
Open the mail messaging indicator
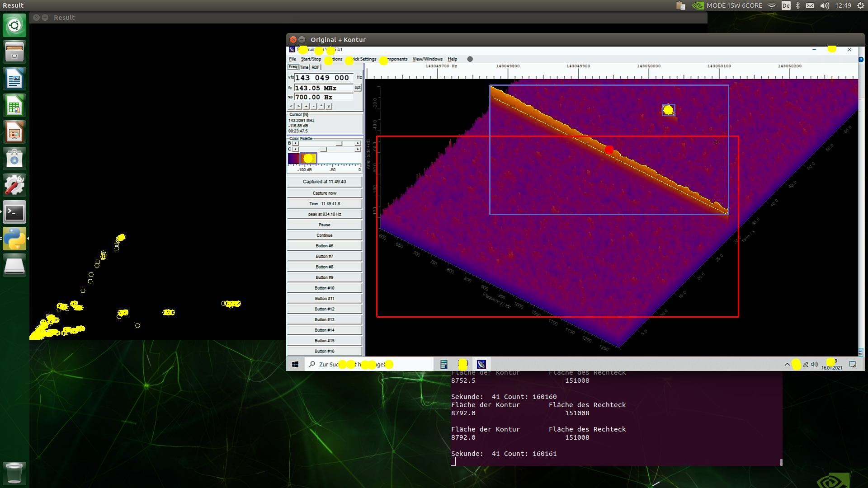click(x=810, y=5)
